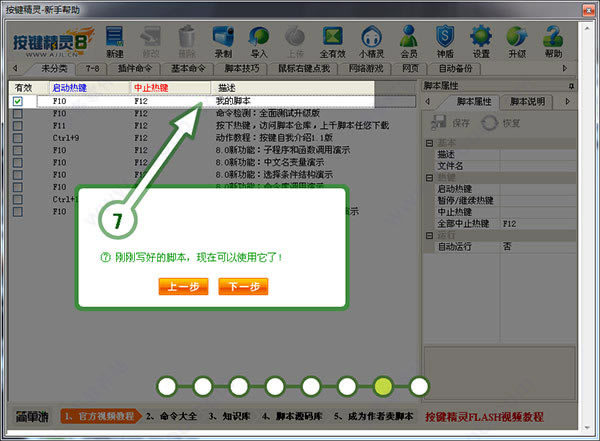The image size is (600, 441).
Task: Check the Ctrl+1 hotkey row checkbox
Action: (x=18, y=199)
